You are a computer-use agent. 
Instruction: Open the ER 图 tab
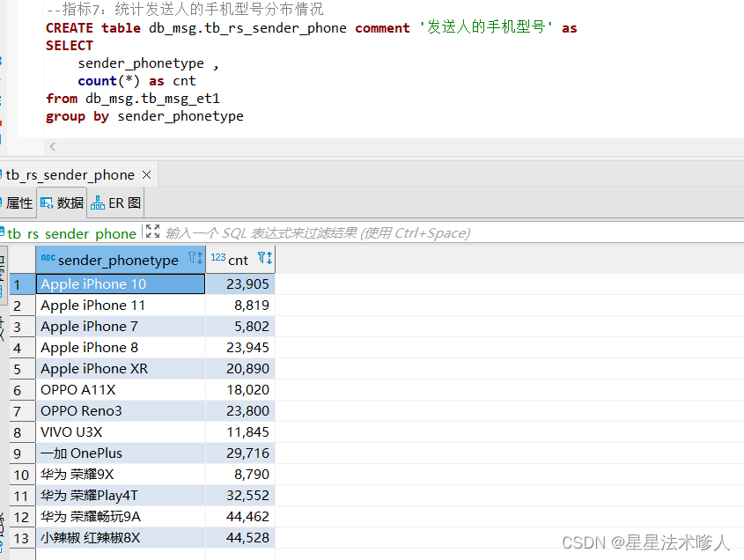(115, 203)
